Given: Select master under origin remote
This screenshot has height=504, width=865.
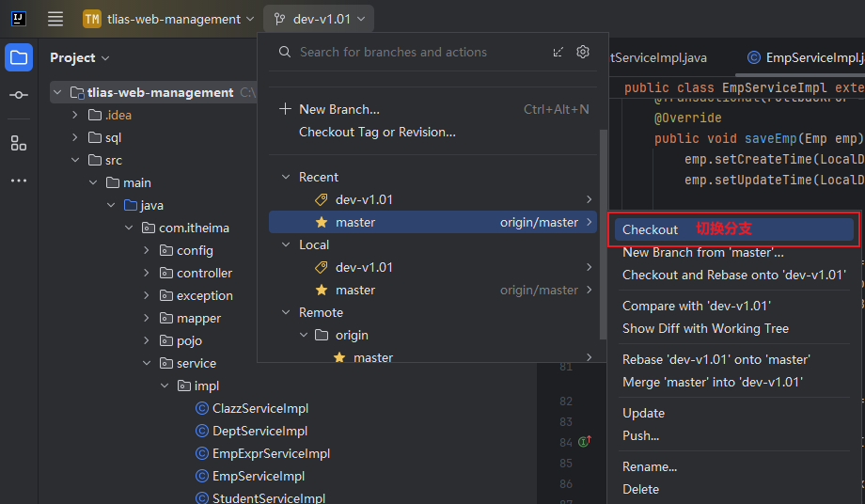Looking at the screenshot, I should click(x=433, y=357).
